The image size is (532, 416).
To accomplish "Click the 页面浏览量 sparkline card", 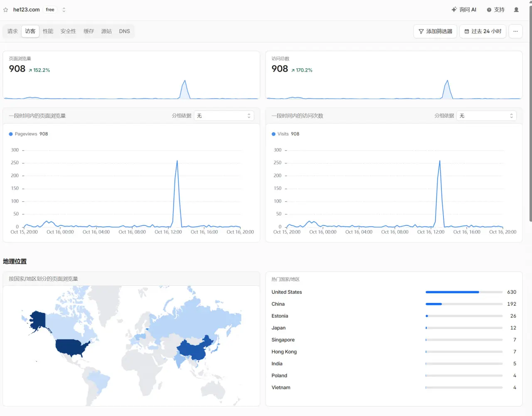I will (131, 75).
